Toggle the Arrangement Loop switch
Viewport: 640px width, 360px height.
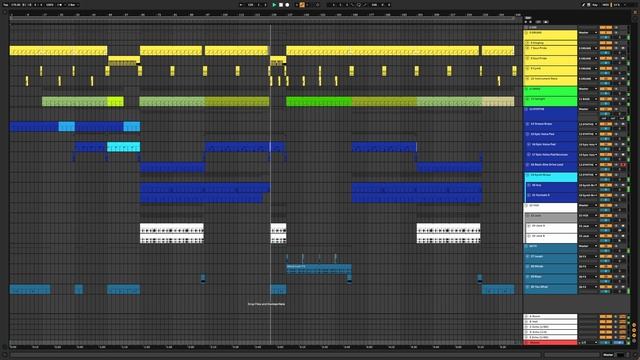point(359,5)
